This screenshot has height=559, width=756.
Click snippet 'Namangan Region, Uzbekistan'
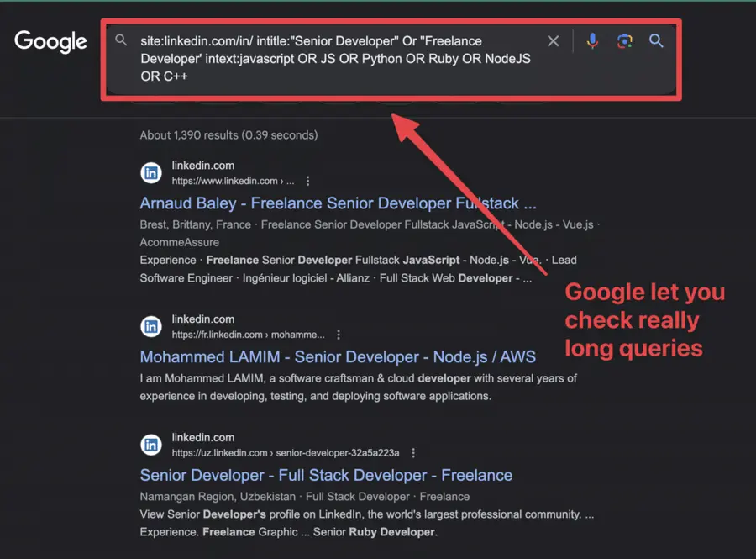coord(218,497)
